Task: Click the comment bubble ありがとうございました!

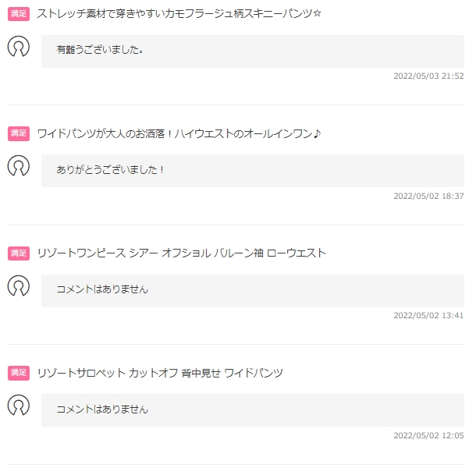Action: point(253,171)
